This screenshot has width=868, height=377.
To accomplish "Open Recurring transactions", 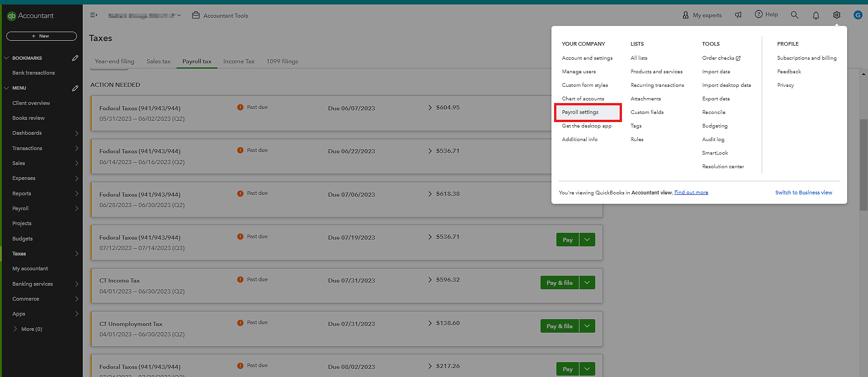I will click(657, 85).
